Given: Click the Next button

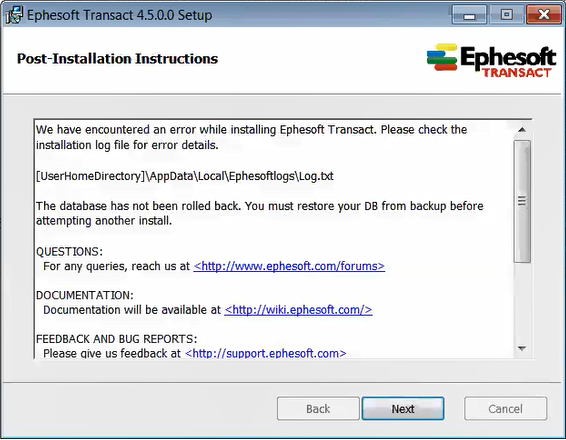Looking at the screenshot, I should (x=403, y=409).
